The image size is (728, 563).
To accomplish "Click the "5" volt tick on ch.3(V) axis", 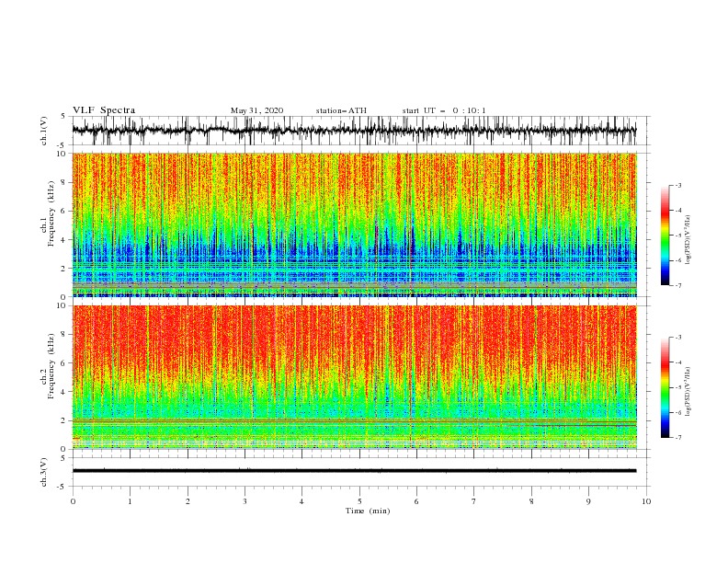I will pos(64,458).
